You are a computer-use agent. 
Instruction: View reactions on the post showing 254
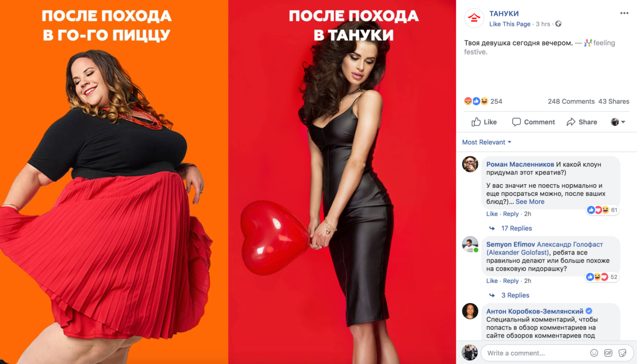pos(483,101)
